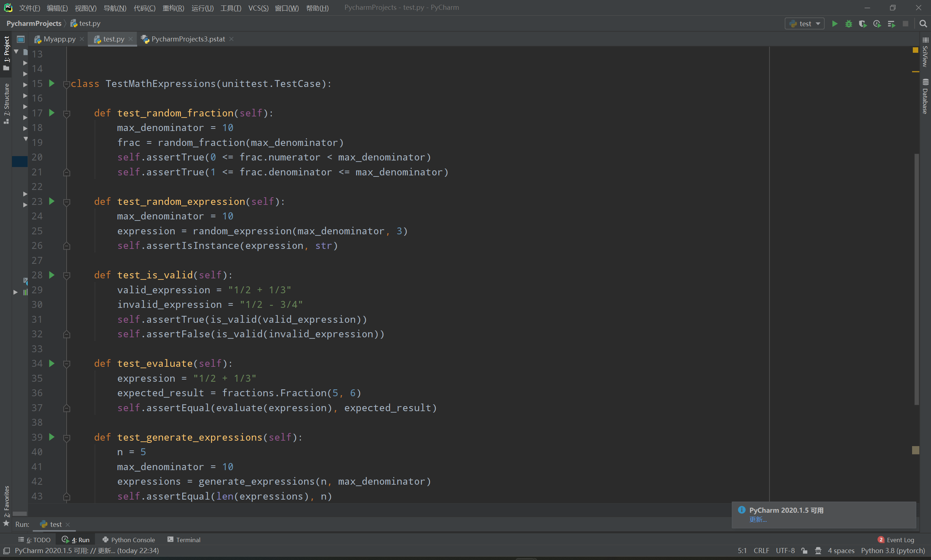Open the VCS(S) menu
Image resolution: width=931 pixels, height=560 pixels.
(x=258, y=8)
